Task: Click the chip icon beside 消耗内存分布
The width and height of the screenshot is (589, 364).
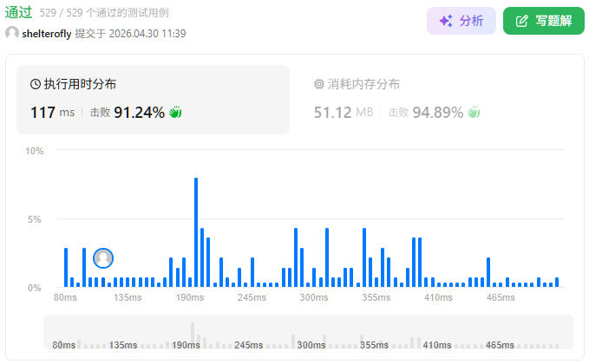Action: (318, 84)
